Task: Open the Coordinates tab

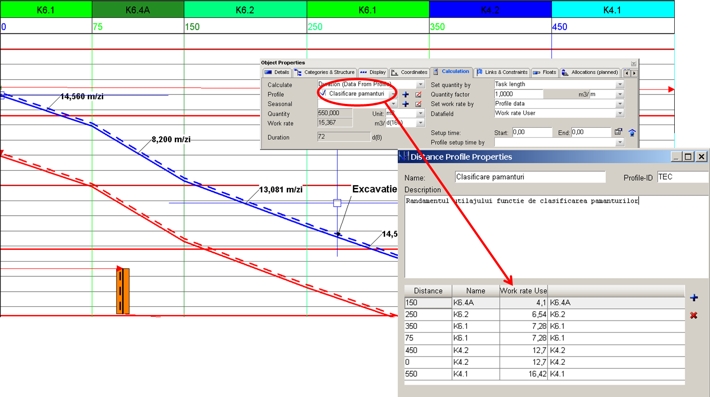Action: tap(409, 72)
